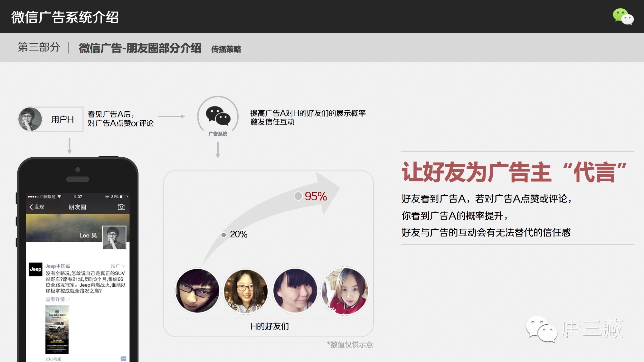
Task: Tap the phone battery status icon
Action: (x=124, y=197)
